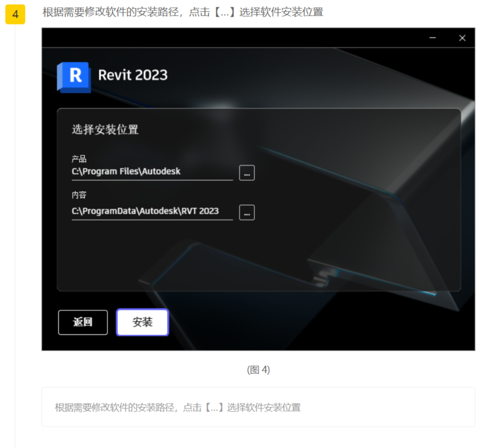
Task: Click the 内容 label
Action: click(x=79, y=195)
